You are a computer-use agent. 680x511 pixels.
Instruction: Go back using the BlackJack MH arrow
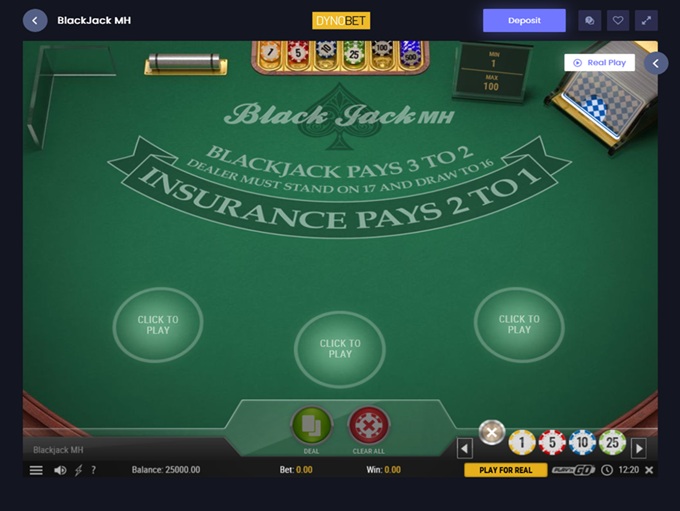[35, 20]
